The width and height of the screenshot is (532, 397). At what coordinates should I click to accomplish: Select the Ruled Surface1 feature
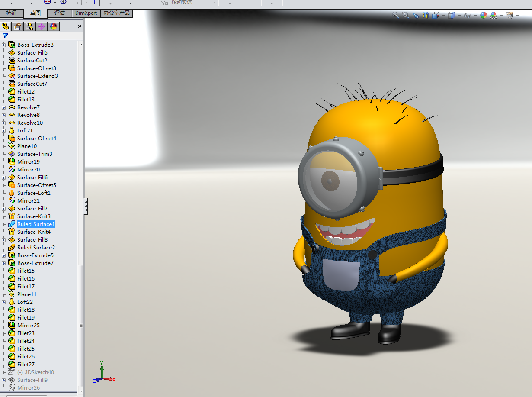coord(36,224)
